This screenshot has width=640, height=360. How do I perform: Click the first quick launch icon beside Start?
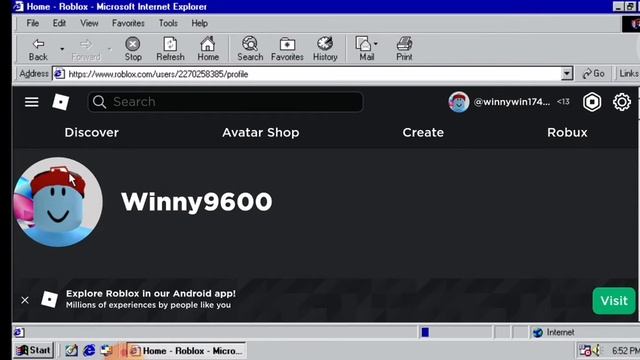[x=71, y=350]
